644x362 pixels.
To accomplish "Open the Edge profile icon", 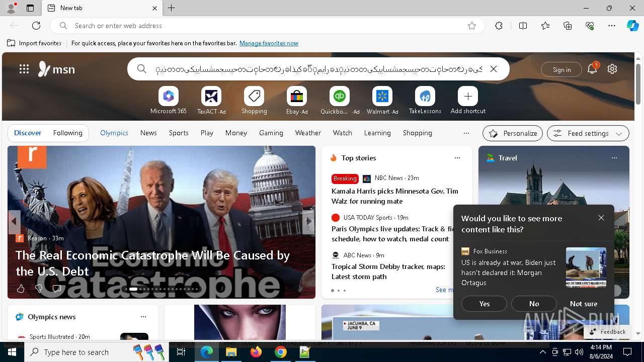I will pyautogui.click(x=11, y=8).
